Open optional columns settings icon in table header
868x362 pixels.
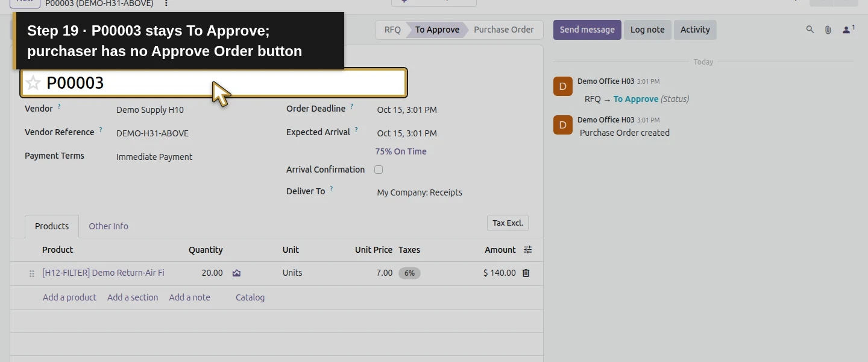527,250
